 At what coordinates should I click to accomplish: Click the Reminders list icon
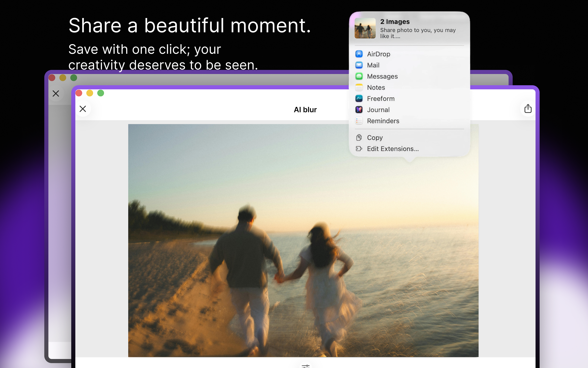359,121
